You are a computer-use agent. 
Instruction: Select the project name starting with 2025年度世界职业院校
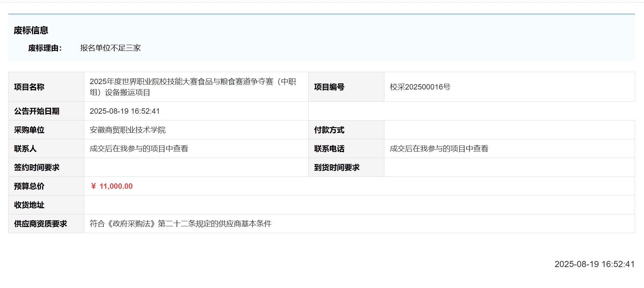[x=193, y=87]
